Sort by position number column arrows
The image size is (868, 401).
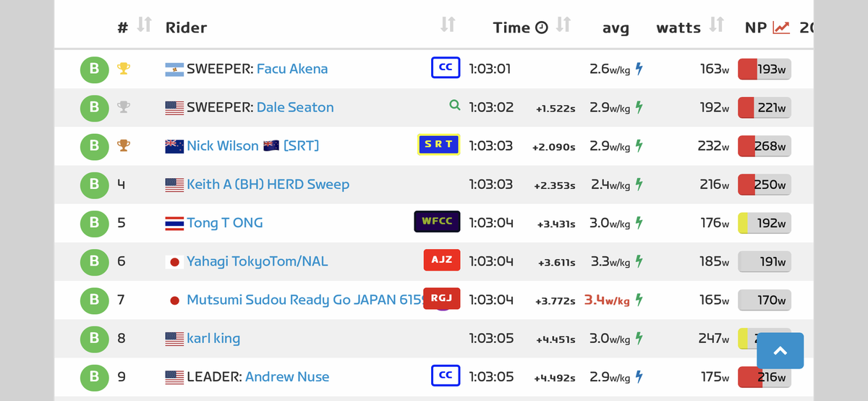tap(145, 25)
